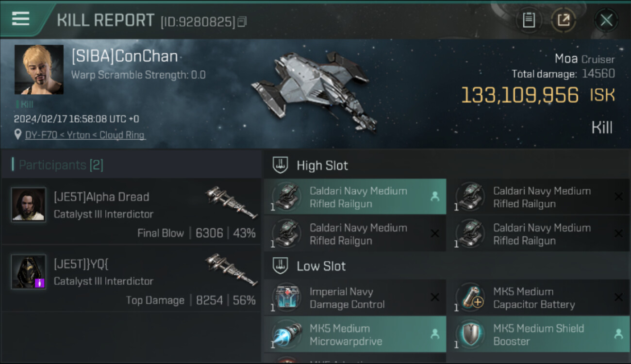Image resolution: width=631 pixels, height=364 pixels.
Task: Click the share export icon
Action: click(x=563, y=20)
